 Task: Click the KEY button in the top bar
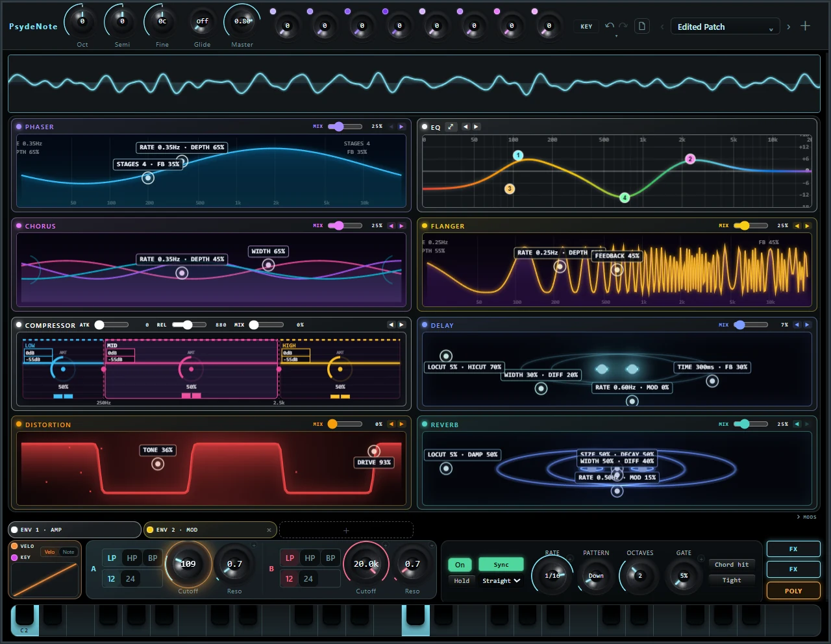pos(586,27)
